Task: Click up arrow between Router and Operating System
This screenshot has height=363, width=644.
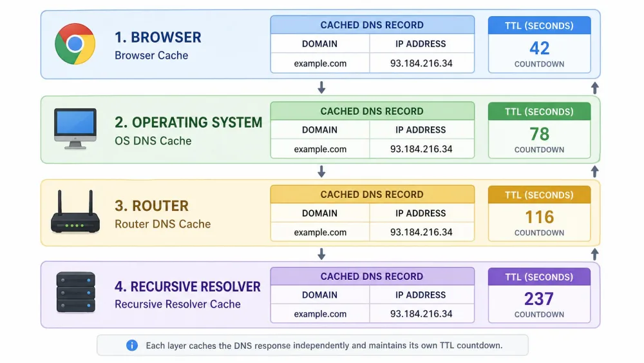Action: click(x=594, y=171)
